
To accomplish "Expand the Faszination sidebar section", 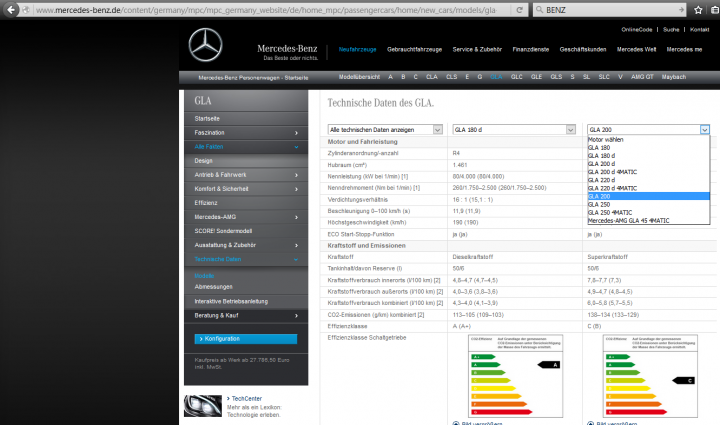I will pyautogui.click(x=246, y=133).
